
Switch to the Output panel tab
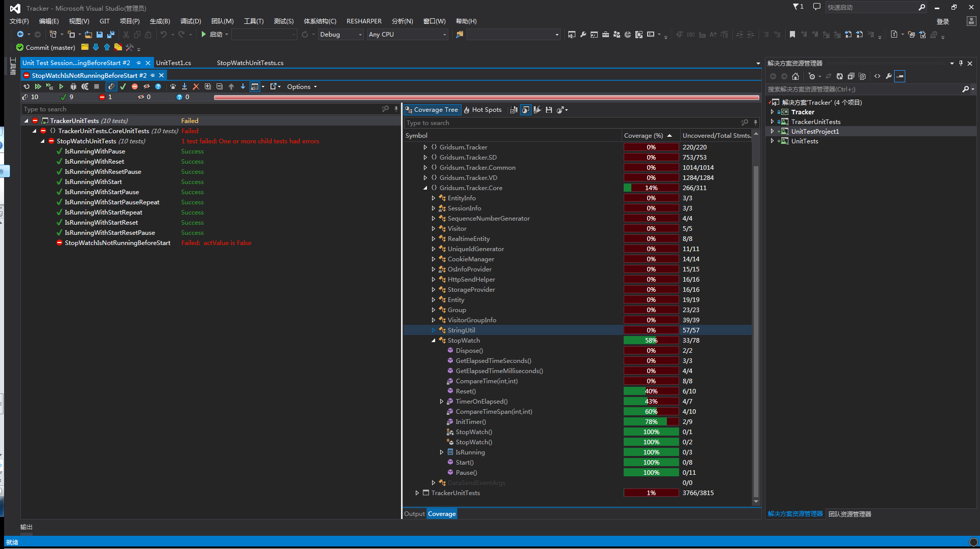tap(414, 514)
